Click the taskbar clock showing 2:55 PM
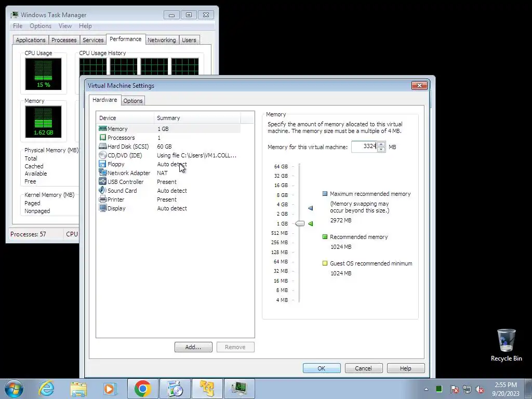This screenshot has width=532, height=399. 506,389
